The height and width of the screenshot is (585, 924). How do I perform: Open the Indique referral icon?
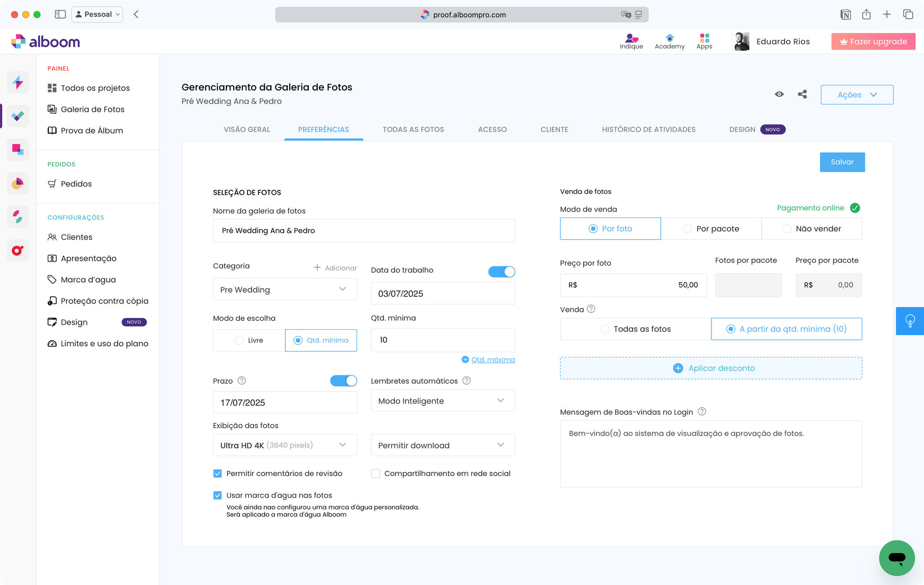pos(631,41)
